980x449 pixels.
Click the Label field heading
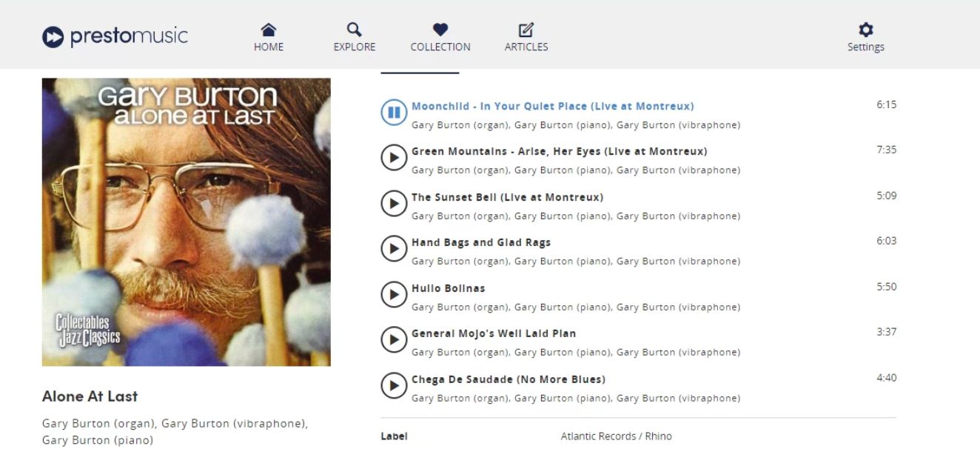pos(394,436)
